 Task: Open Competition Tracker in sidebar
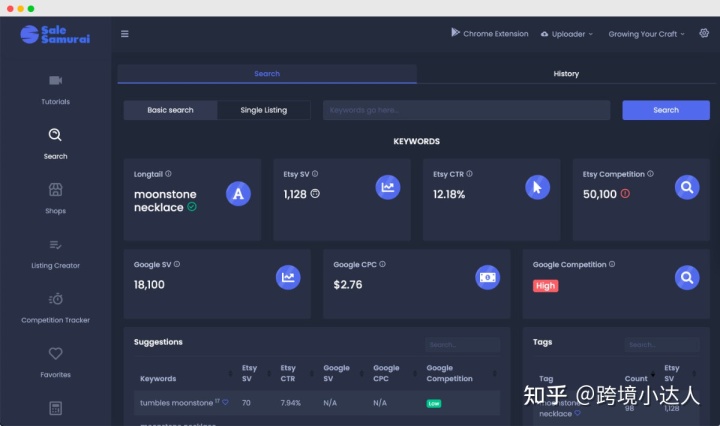[x=56, y=308]
